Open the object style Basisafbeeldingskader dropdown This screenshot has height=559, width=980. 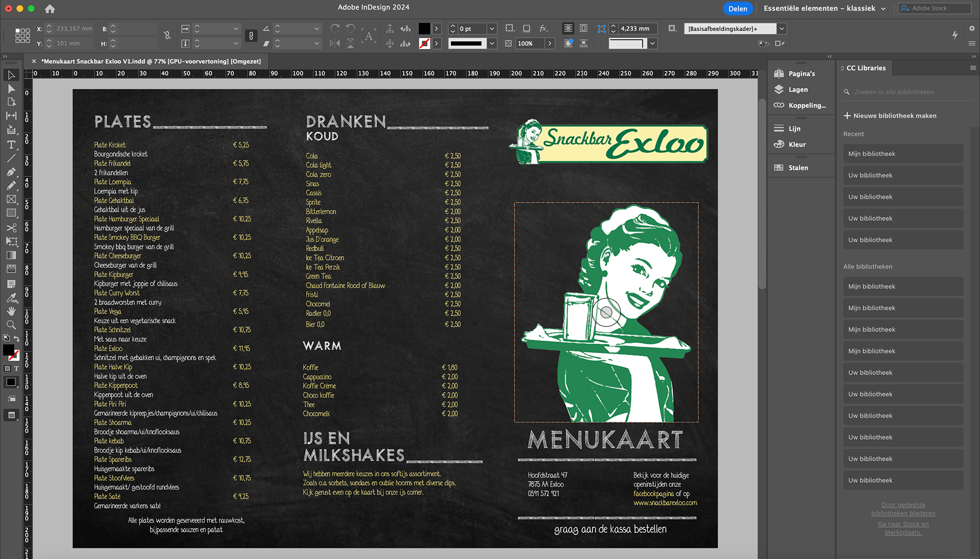(x=782, y=29)
